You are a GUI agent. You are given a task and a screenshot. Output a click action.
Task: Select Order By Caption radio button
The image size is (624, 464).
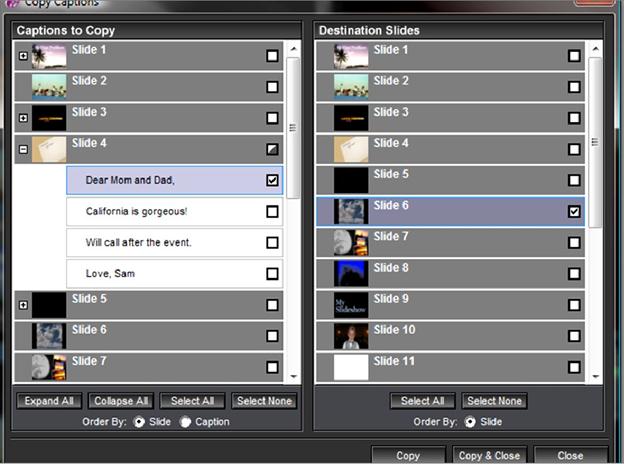[x=185, y=422]
